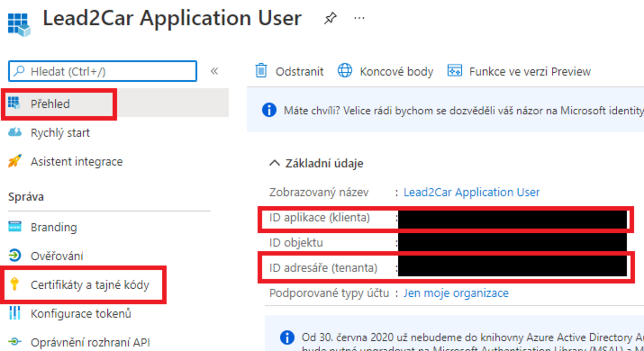Viewport: 644px width, 351px height.
Task: Open the Přehled menu item
Action: (x=50, y=104)
